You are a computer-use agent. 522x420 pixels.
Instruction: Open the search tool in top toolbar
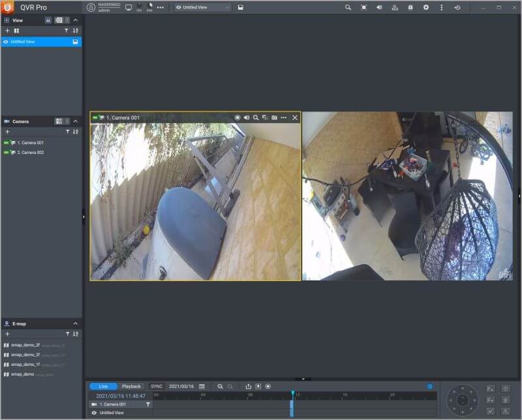[348, 7]
